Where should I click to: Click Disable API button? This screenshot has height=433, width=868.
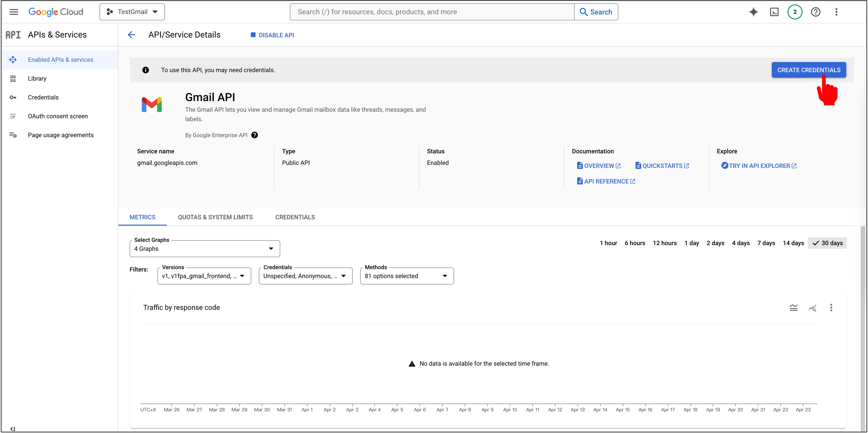click(x=272, y=35)
